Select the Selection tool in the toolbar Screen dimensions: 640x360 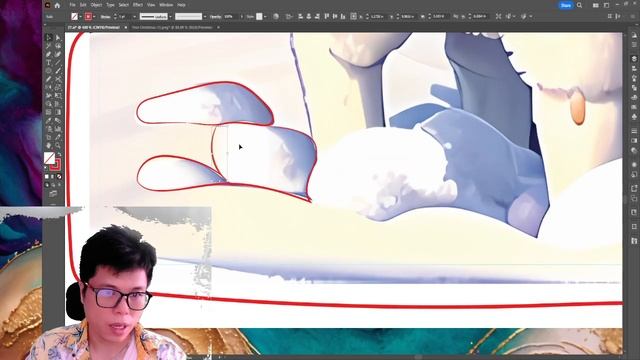[49, 38]
